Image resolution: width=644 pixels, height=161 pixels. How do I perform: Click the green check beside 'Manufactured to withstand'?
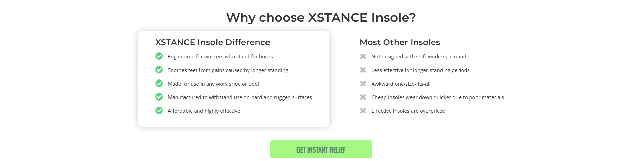click(159, 97)
